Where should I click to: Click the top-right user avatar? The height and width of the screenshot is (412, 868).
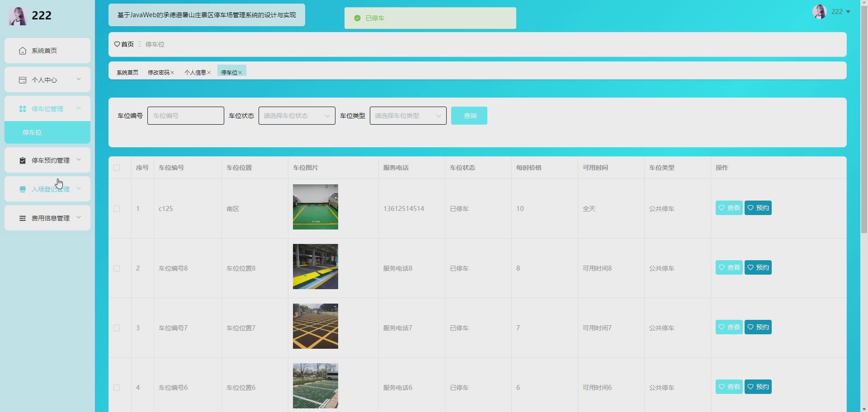[820, 12]
